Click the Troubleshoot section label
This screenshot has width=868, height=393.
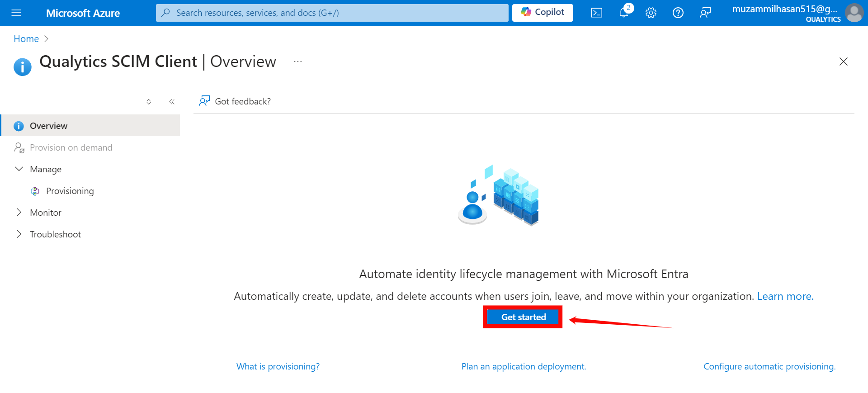tap(55, 234)
